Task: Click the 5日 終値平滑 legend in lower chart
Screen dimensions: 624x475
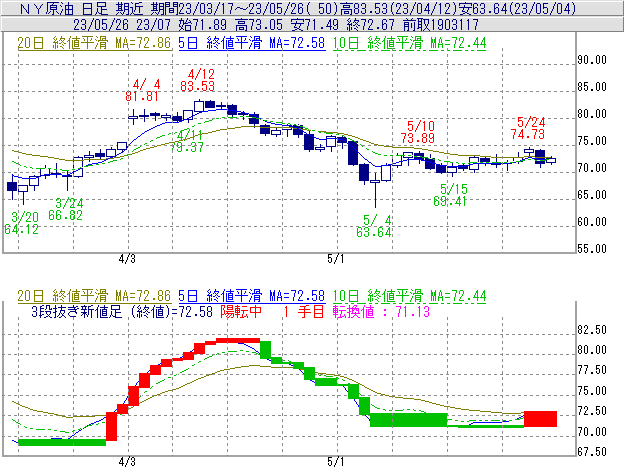Action: point(252,296)
